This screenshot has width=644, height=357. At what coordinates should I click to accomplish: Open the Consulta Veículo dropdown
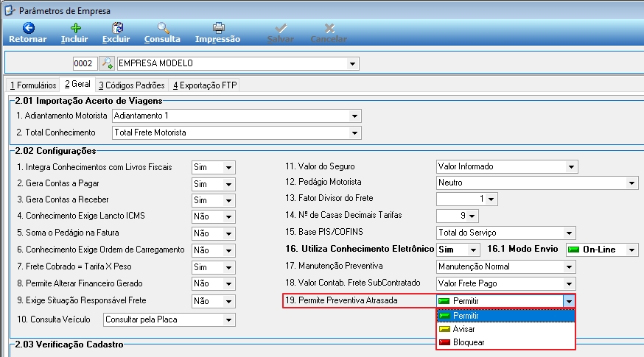228,319
